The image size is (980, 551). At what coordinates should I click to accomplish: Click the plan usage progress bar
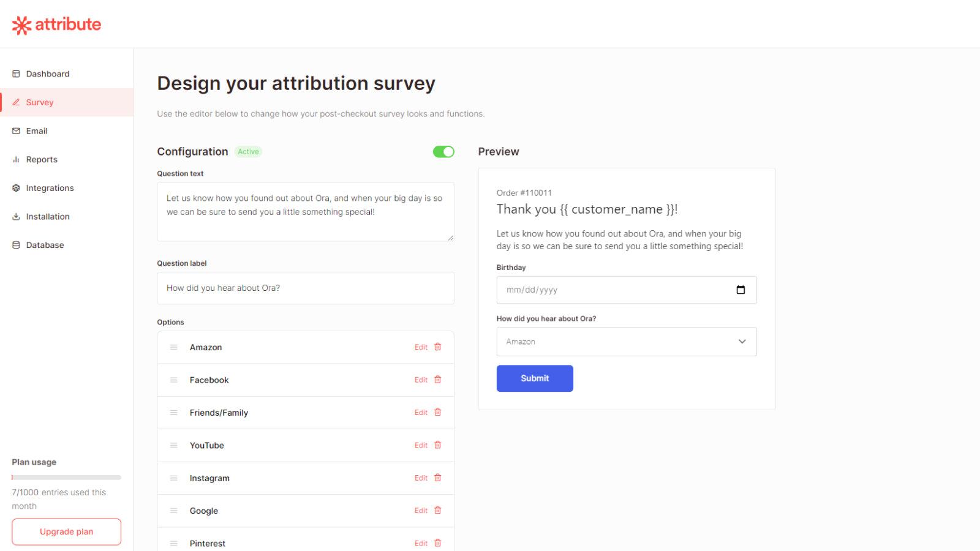66,477
